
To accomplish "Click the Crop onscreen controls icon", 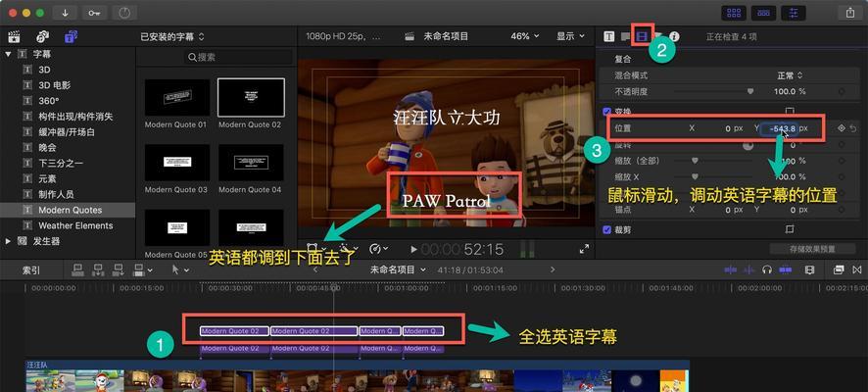I will (x=790, y=229).
